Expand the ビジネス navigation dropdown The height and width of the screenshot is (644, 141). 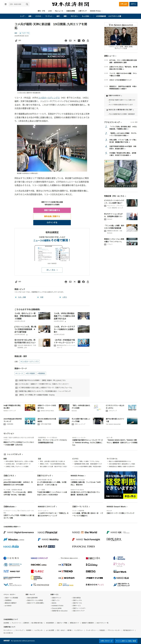39,16
